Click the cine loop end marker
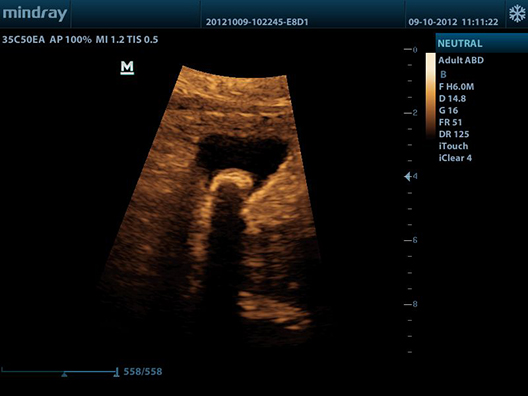This screenshot has width=528, height=396. 116,372
